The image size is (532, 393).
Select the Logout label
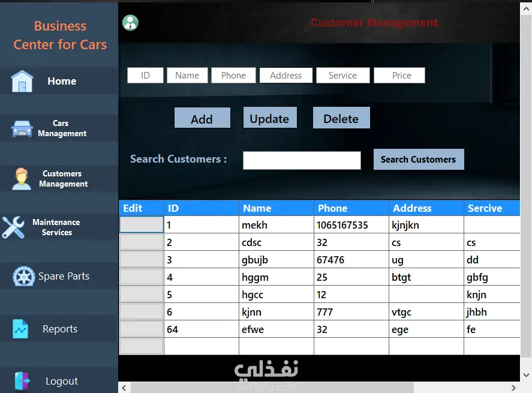[x=62, y=381]
